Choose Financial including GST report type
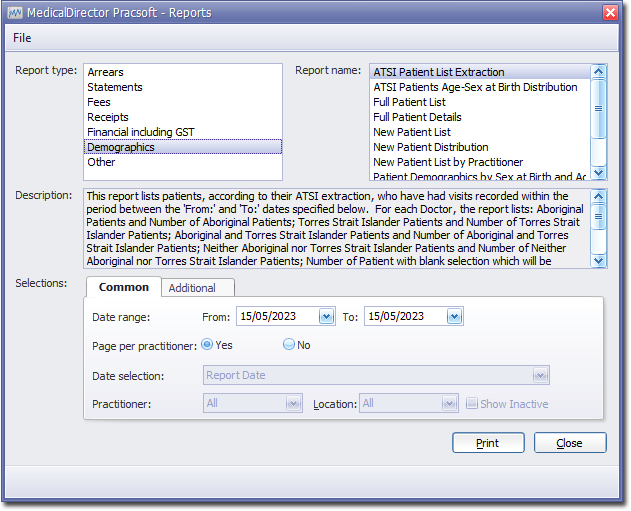631x511 pixels. [141, 132]
